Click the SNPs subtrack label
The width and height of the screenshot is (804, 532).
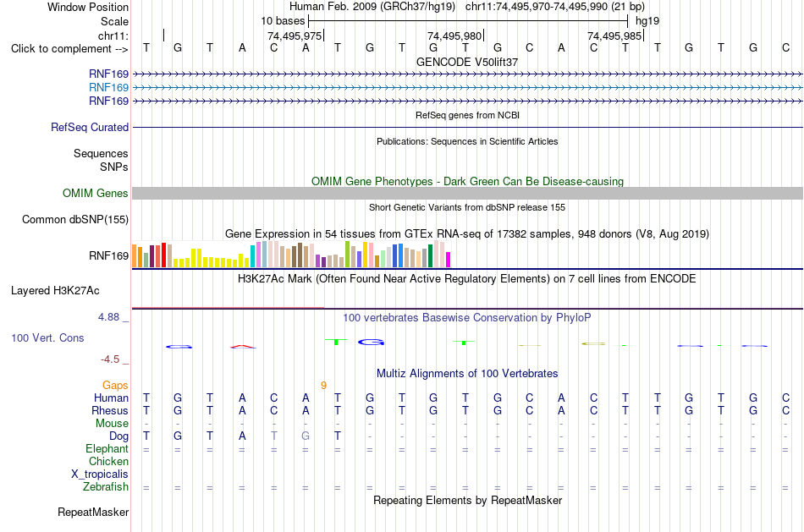(114, 167)
